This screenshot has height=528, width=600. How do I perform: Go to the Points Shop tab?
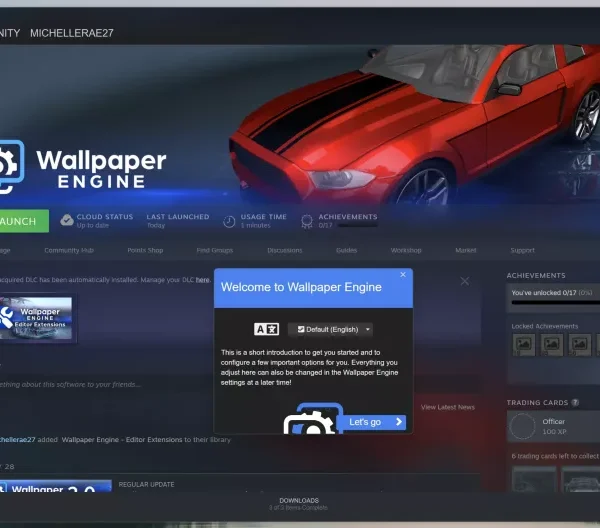click(144, 250)
